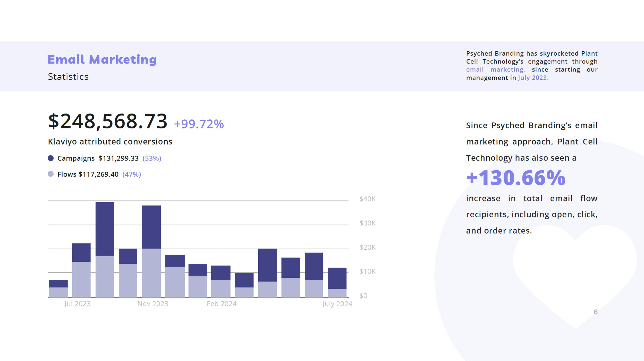
Task: Click the Statistics subtitle text
Action: pyautogui.click(x=68, y=77)
